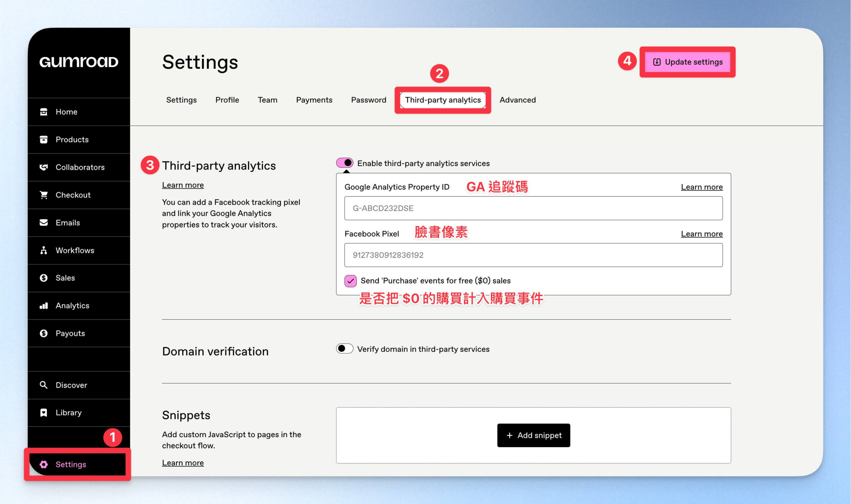This screenshot has height=504, width=851.
Task: Click the Add snippet button
Action: 533,435
